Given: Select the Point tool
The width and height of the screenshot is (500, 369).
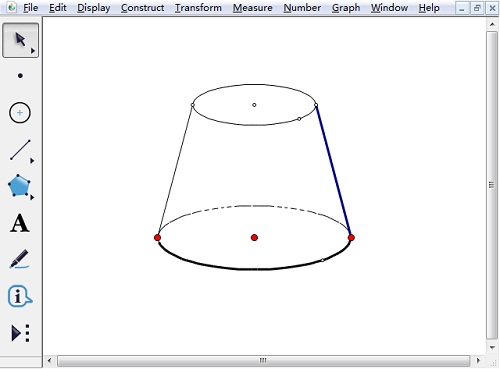Looking at the screenshot, I should coord(20,76).
